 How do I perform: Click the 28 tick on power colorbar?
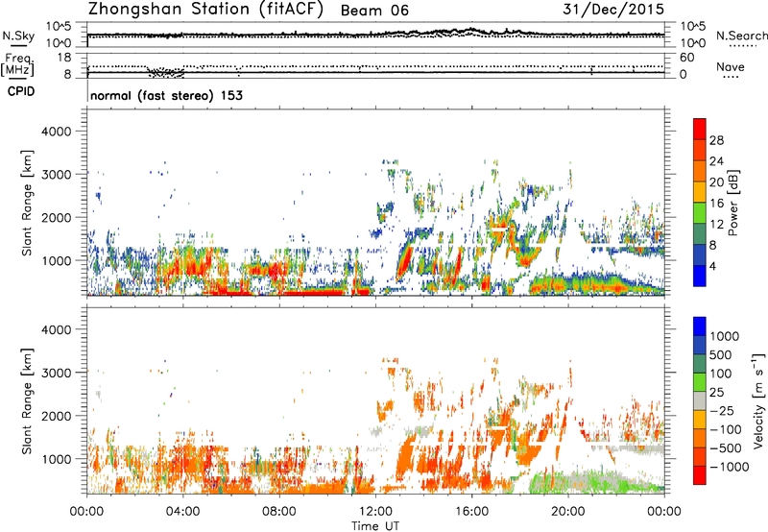716,140
